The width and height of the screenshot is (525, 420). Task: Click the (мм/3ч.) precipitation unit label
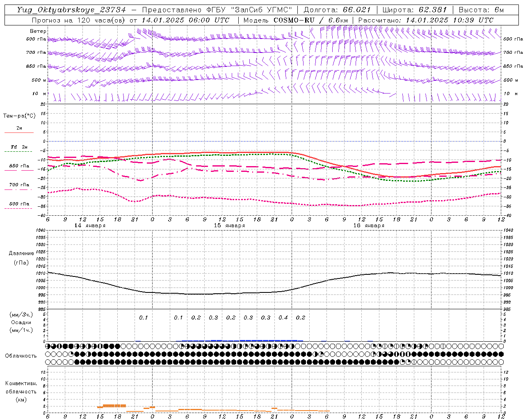coord(21,315)
